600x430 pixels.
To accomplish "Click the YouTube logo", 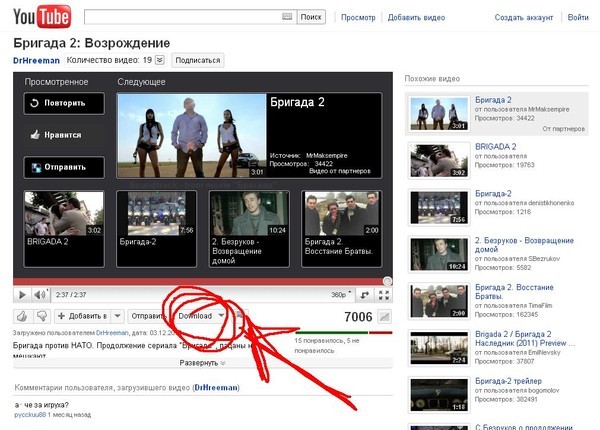I will tap(42, 17).
